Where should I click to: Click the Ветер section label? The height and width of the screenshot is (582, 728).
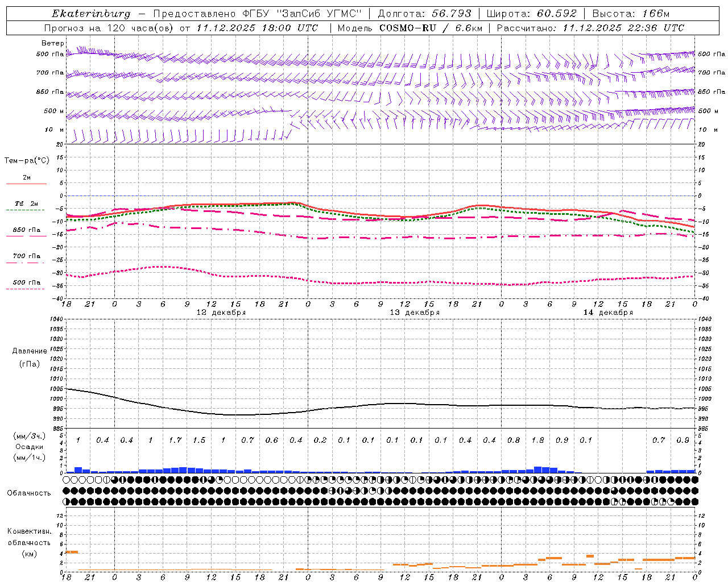pos(53,43)
